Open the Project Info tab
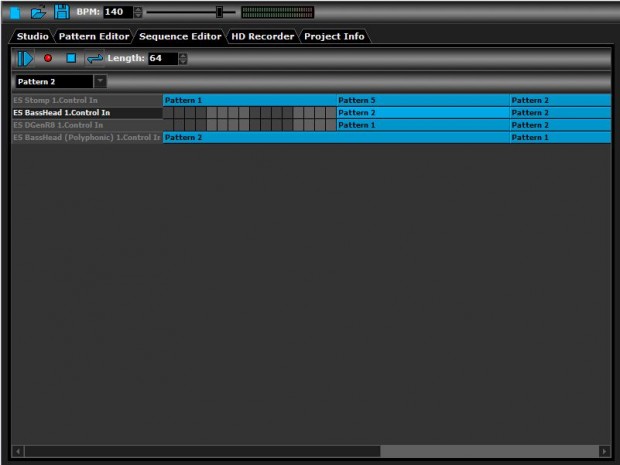620x465 pixels. click(335, 36)
